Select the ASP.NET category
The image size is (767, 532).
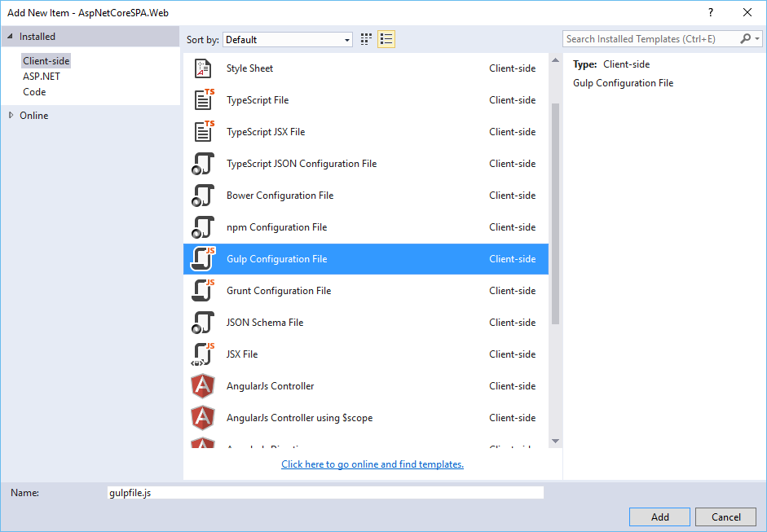[42, 77]
